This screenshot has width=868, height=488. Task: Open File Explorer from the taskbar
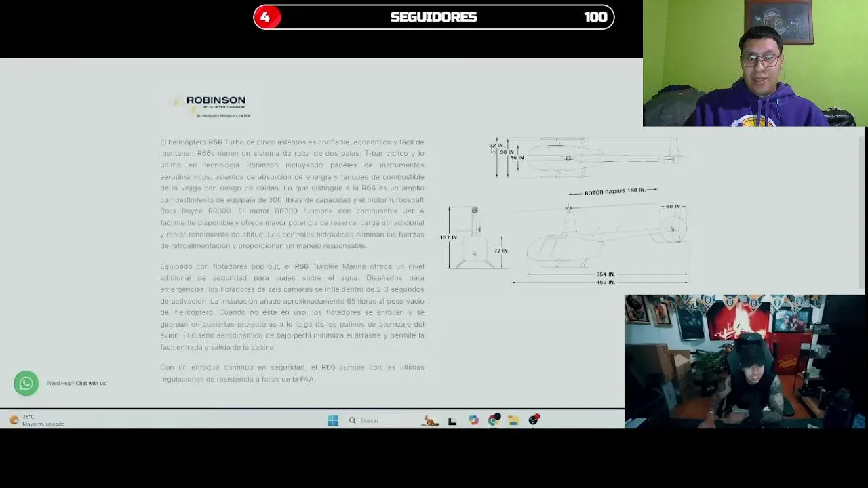click(x=513, y=421)
